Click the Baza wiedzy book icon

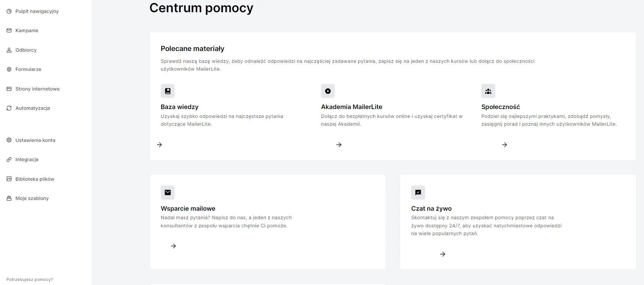168,91
